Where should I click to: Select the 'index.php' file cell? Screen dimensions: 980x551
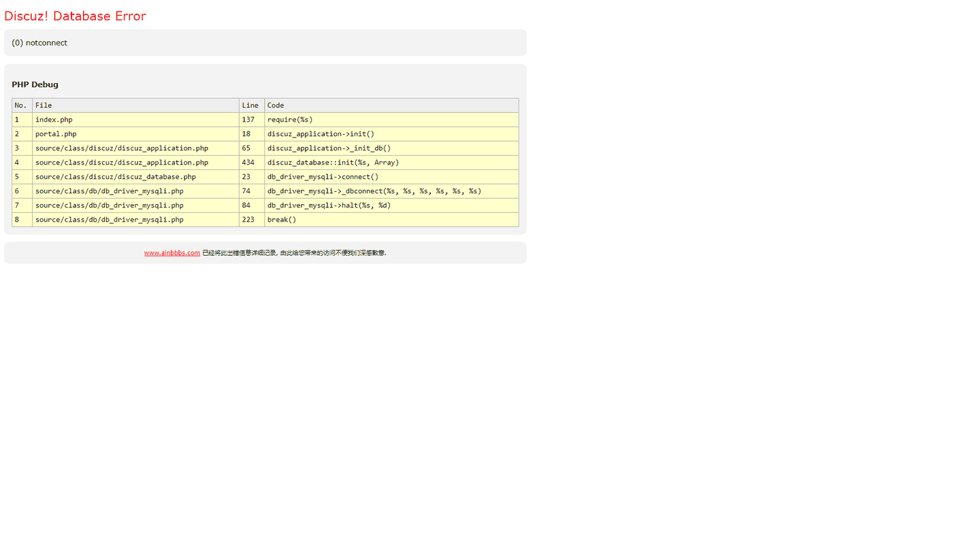[x=135, y=120]
